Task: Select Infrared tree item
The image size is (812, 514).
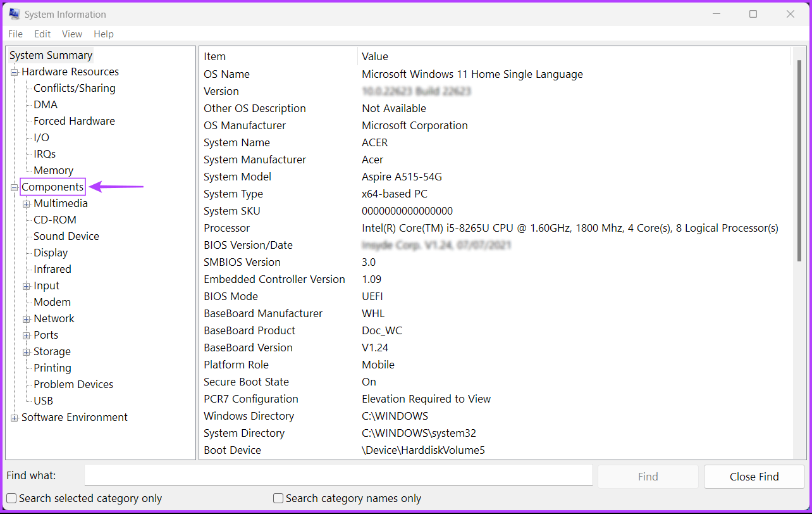Action: click(x=52, y=269)
